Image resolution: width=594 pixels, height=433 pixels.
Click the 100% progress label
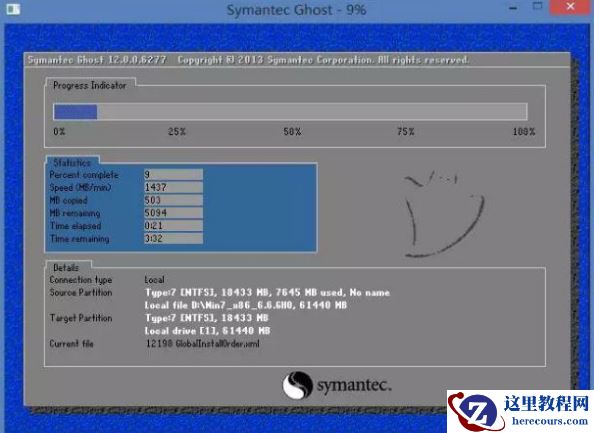[x=524, y=132]
